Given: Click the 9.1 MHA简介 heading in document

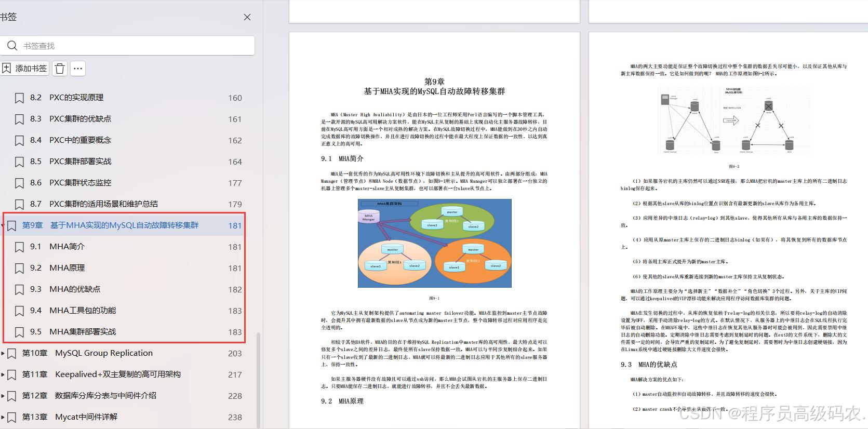Looking at the screenshot, I should point(342,159).
